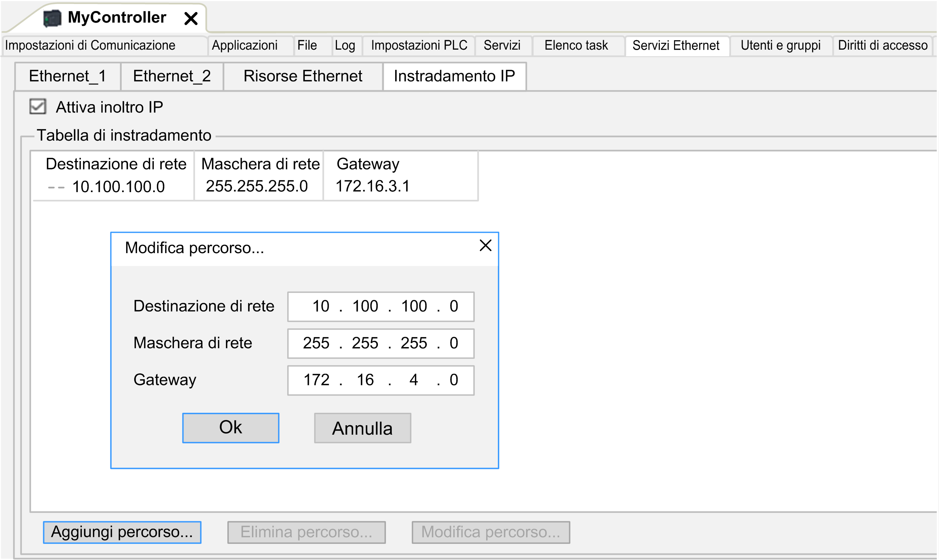Image resolution: width=939 pixels, height=560 pixels.
Task: Click the Maschera di rete input field
Action: click(x=380, y=343)
